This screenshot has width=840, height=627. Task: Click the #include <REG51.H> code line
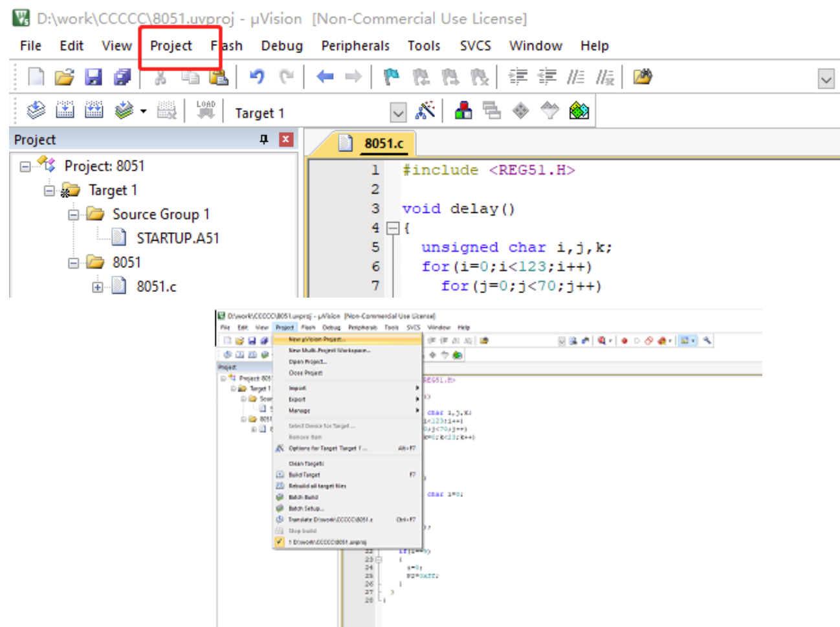[x=489, y=170]
